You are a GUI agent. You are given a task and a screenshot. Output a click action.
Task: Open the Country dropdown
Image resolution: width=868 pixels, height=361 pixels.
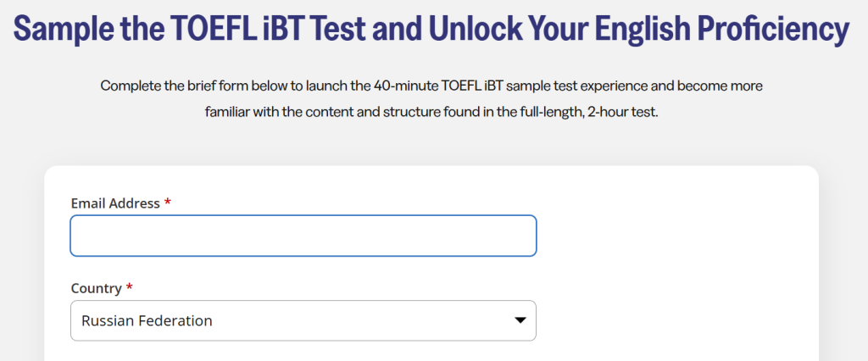(x=303, y=320)
